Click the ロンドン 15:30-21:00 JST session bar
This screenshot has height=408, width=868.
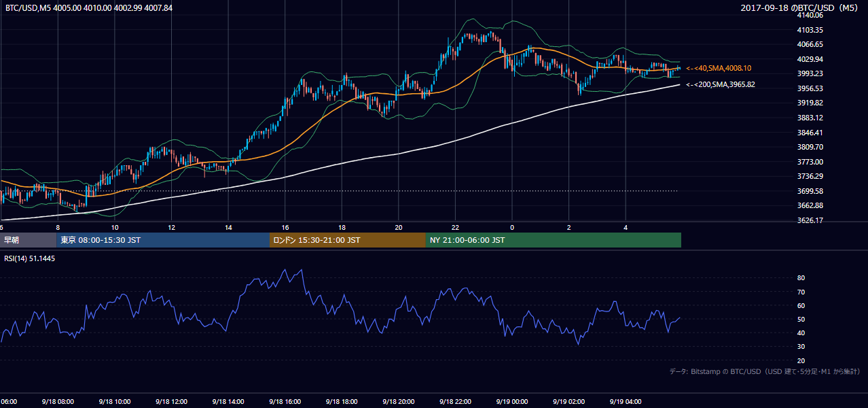(348, 240)
